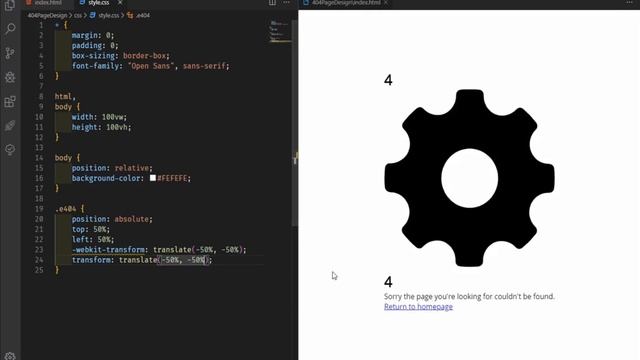Viewport: 640px width, 360px height.
Task: Click line number 25 in gutter
Action: 39,270
